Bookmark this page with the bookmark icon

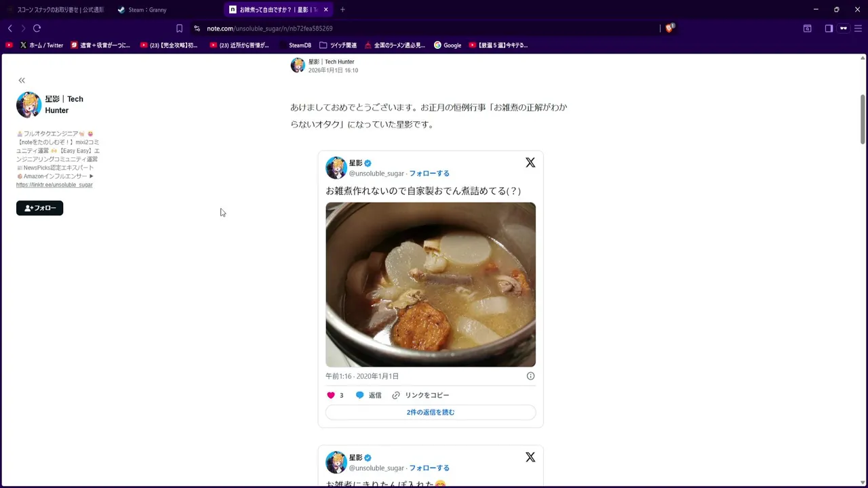(179, 28)
